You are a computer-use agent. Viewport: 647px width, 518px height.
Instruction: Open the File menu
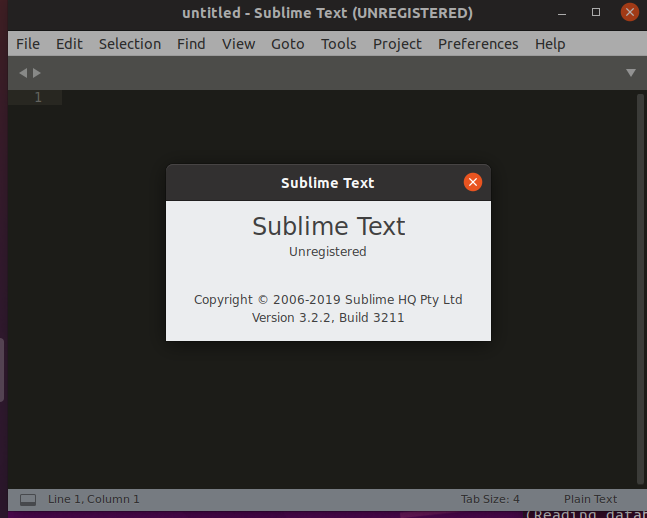point(28,44)
